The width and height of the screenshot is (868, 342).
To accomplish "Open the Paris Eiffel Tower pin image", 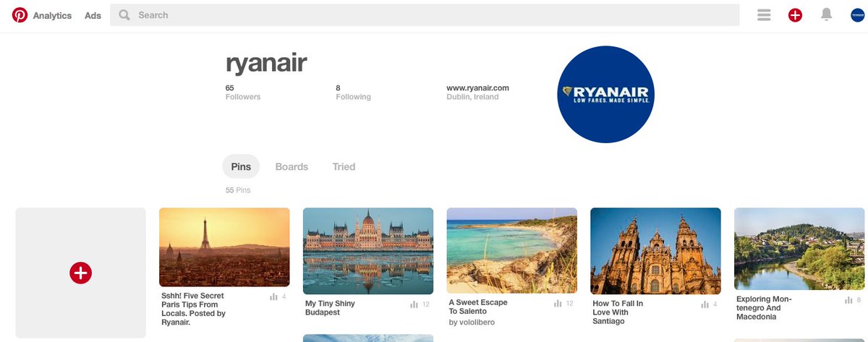I will [x=224, y=247].
